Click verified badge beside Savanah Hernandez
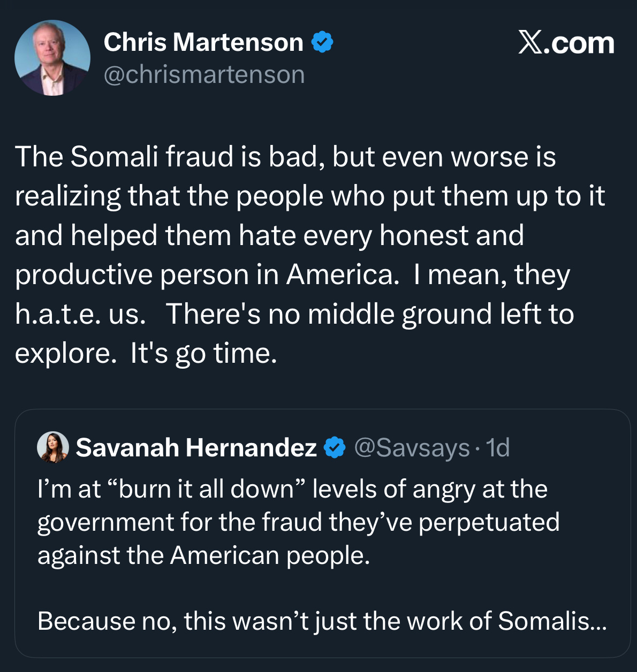Screen dimensions: 637x672 pos(335,447)
